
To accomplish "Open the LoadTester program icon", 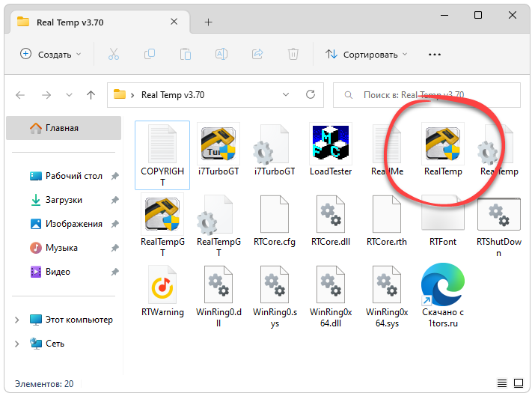I will 331,150.
